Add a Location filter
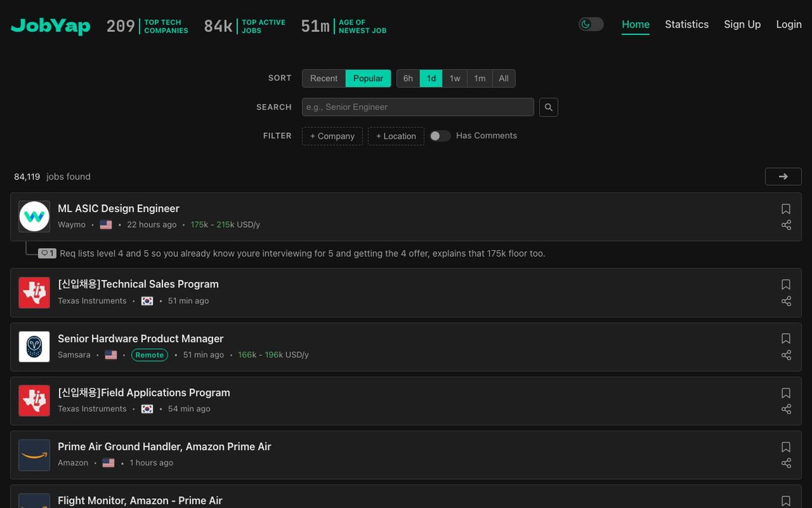 (396, 136)
